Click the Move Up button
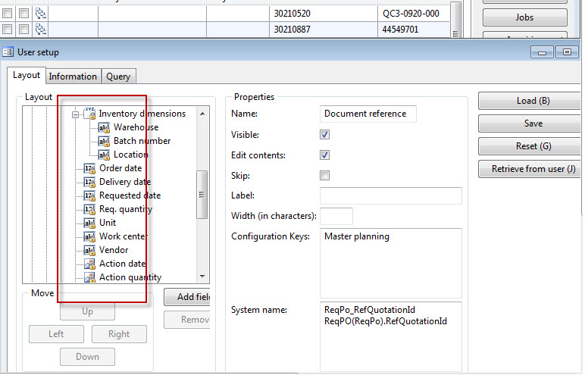 (x=87, y=311)
